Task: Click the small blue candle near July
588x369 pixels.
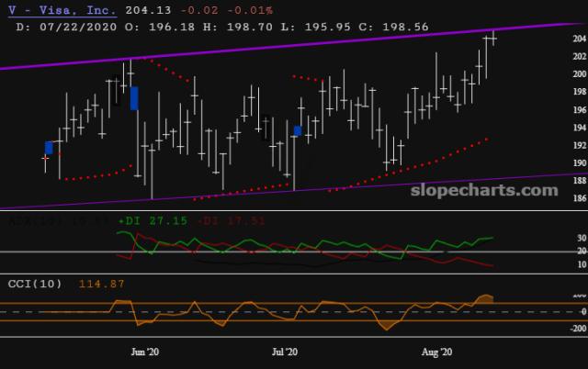Action: tap(298, 131)
